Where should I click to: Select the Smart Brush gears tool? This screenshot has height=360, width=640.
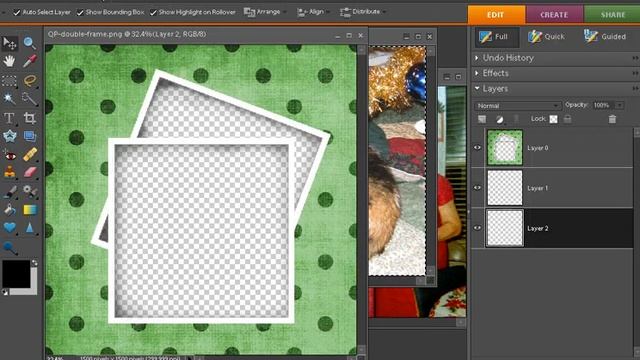pos(29,191)
